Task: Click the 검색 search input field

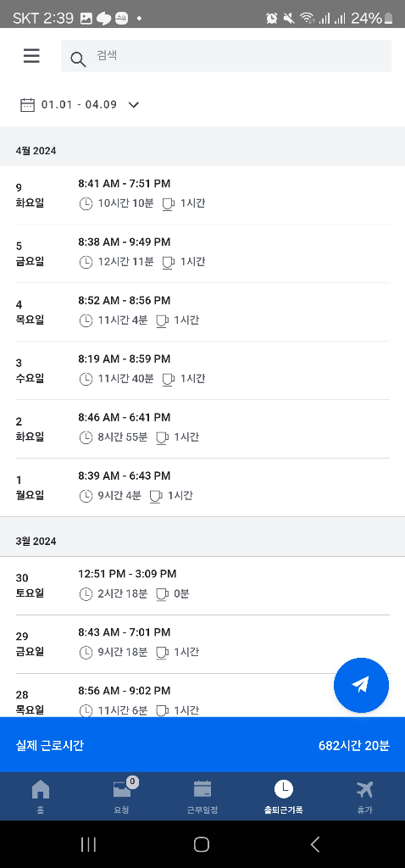Action: click(226, 55)
